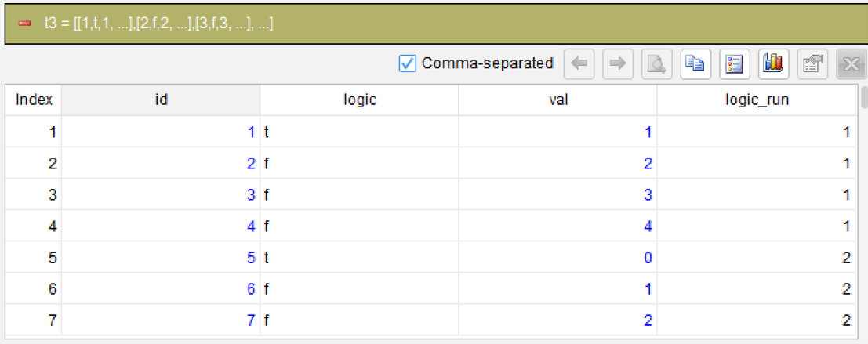The image size is (868, 344).
Task: Click the val cell showing 0
Action: click(x=557, y=259)
